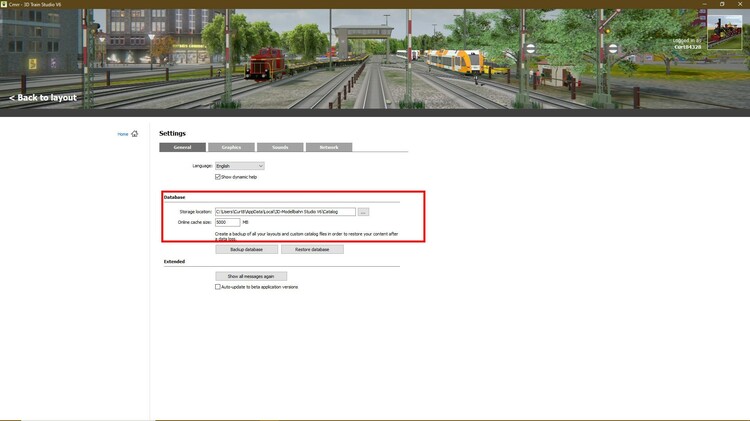Go back via Back to layout

pos(43,98)
